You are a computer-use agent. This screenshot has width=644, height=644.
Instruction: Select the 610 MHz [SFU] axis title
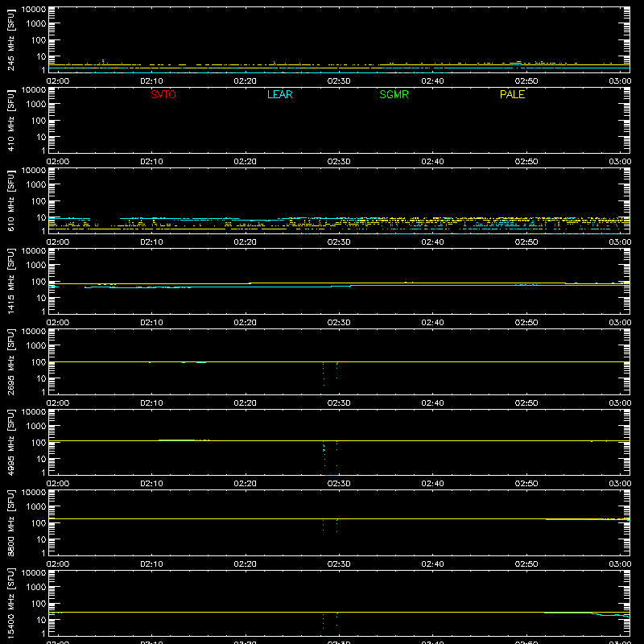(x=11, y=200)
